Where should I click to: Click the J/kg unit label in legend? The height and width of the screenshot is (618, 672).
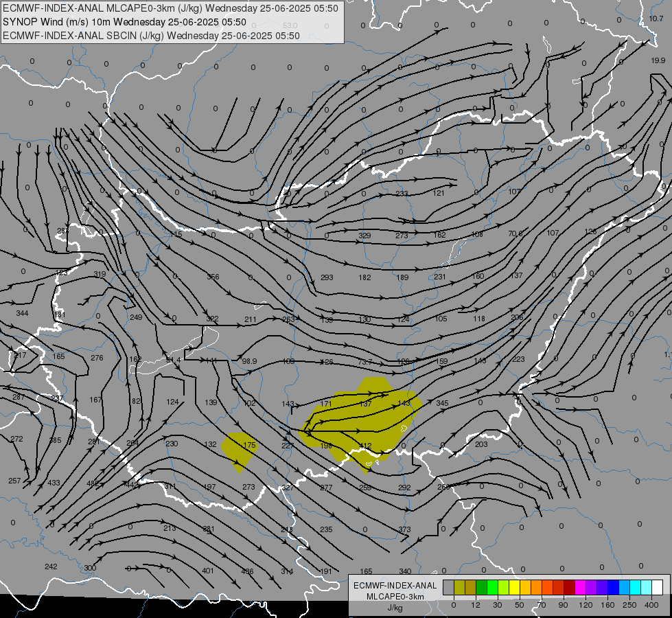click(395, 608)
